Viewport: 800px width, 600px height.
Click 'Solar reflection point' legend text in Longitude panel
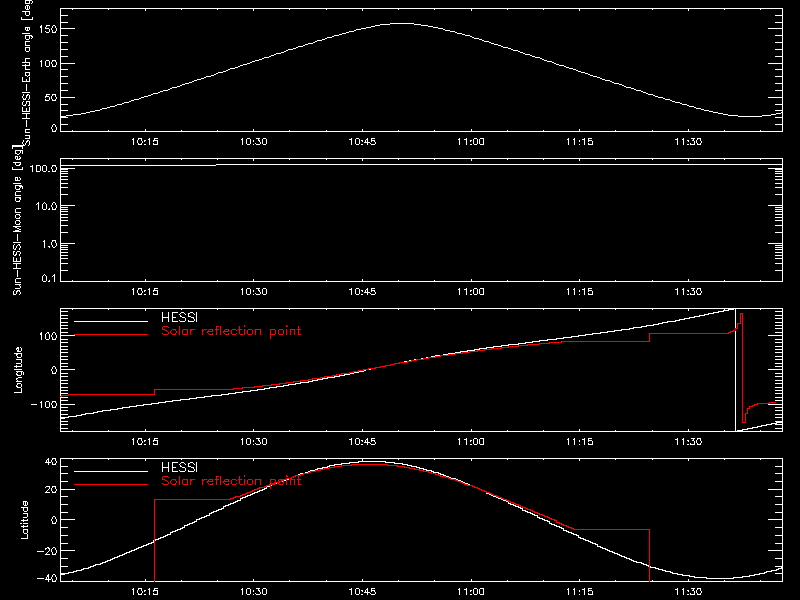point(231,331)
